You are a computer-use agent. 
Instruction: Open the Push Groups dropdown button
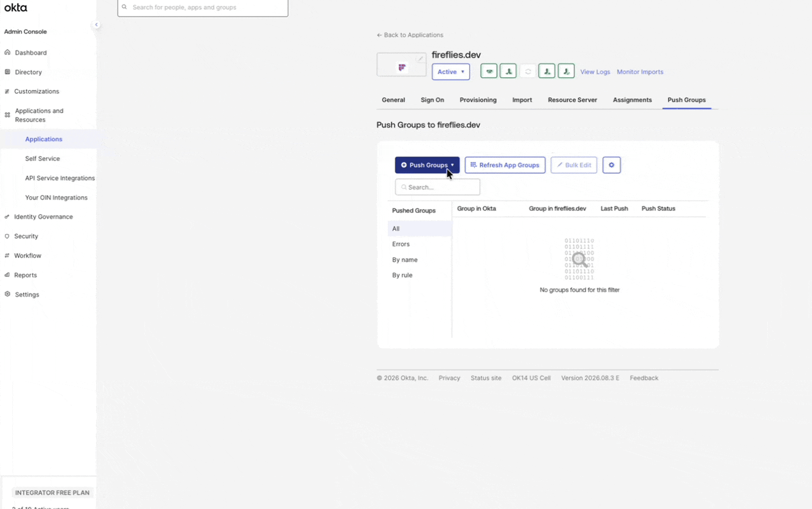(427, 165)
